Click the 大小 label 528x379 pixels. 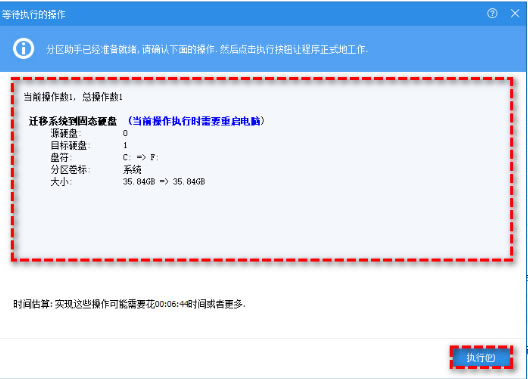click(x=61, y=182)
